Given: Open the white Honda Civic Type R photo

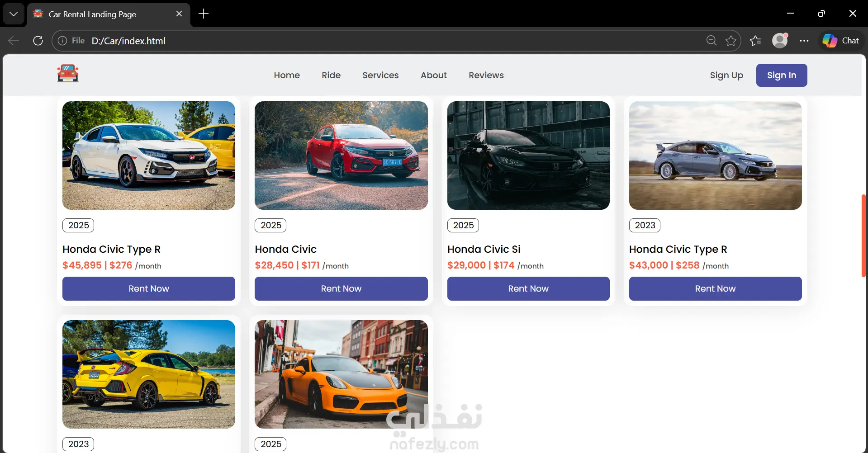Looking at the screenshot, I should click(149, 156).
